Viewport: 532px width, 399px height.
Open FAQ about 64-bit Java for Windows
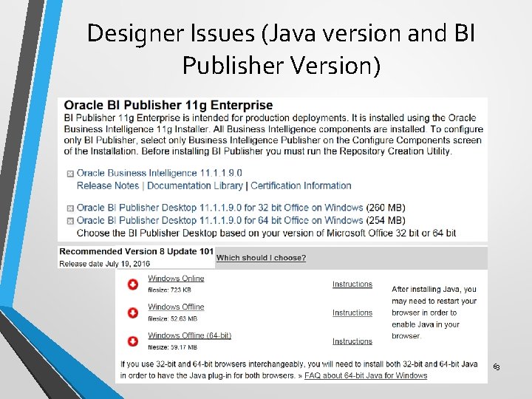coord(366,375)
